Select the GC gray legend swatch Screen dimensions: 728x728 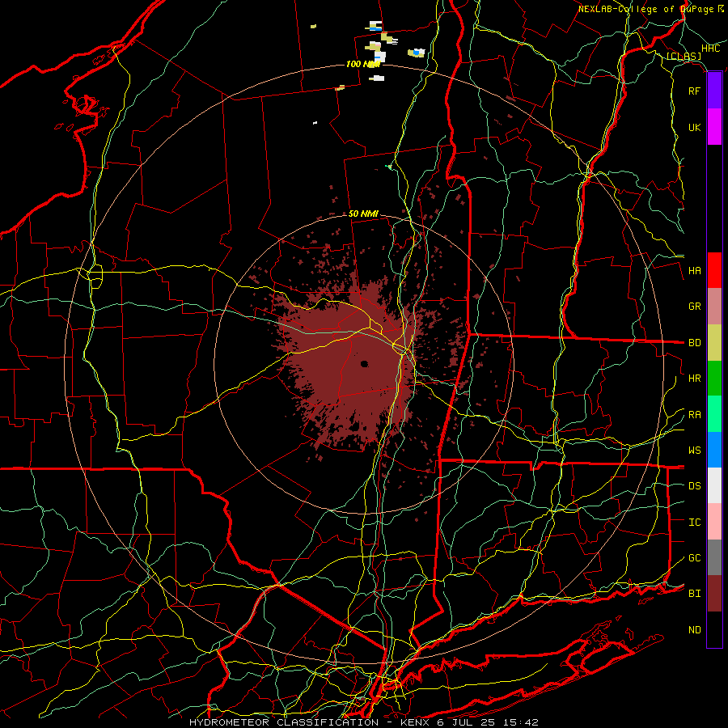(714, 557)
